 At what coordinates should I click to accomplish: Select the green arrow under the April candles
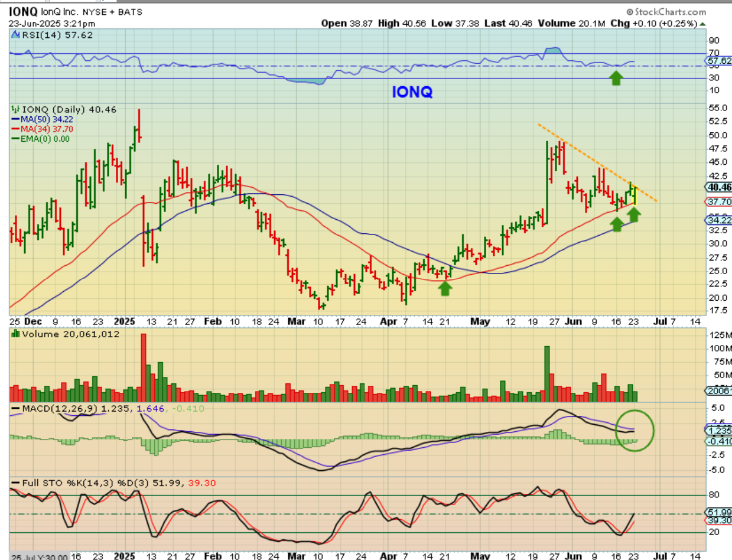[x=445, y=288]
